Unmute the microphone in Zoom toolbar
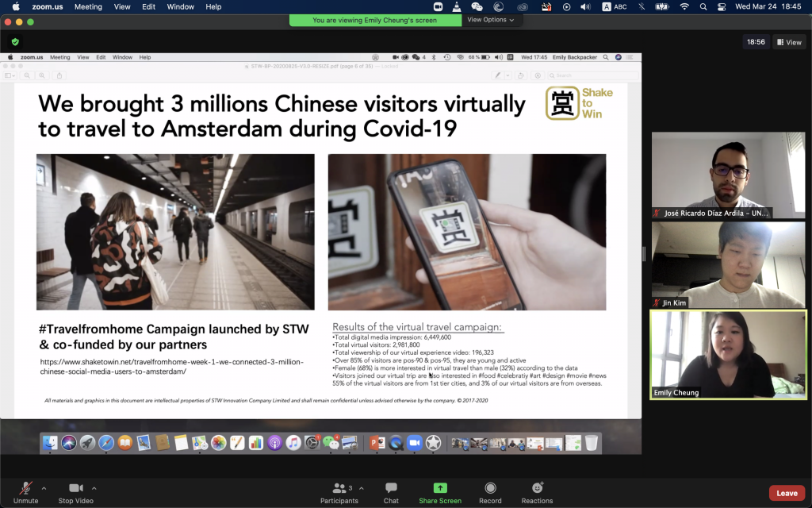 (x=25, y=493)
